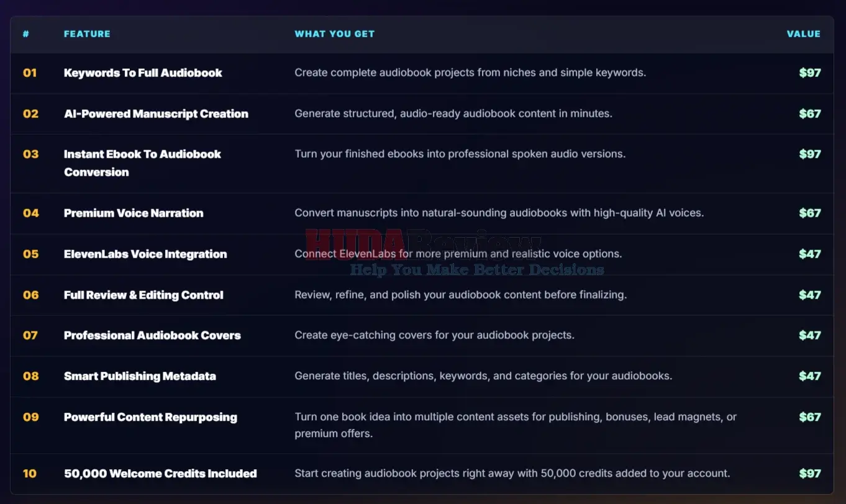Select row number 05
Viewport: 846px width, 504px height.
tap(30, 254)
